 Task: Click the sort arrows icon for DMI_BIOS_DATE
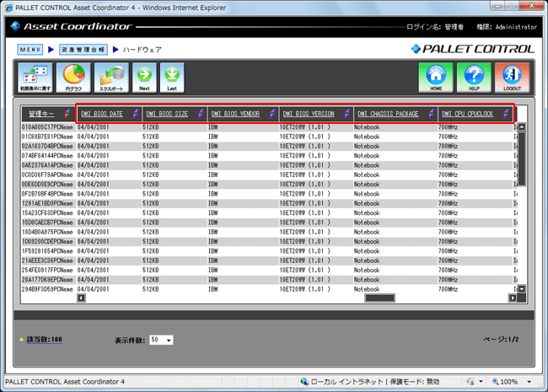pyautogui.click(x=136, y=114)
